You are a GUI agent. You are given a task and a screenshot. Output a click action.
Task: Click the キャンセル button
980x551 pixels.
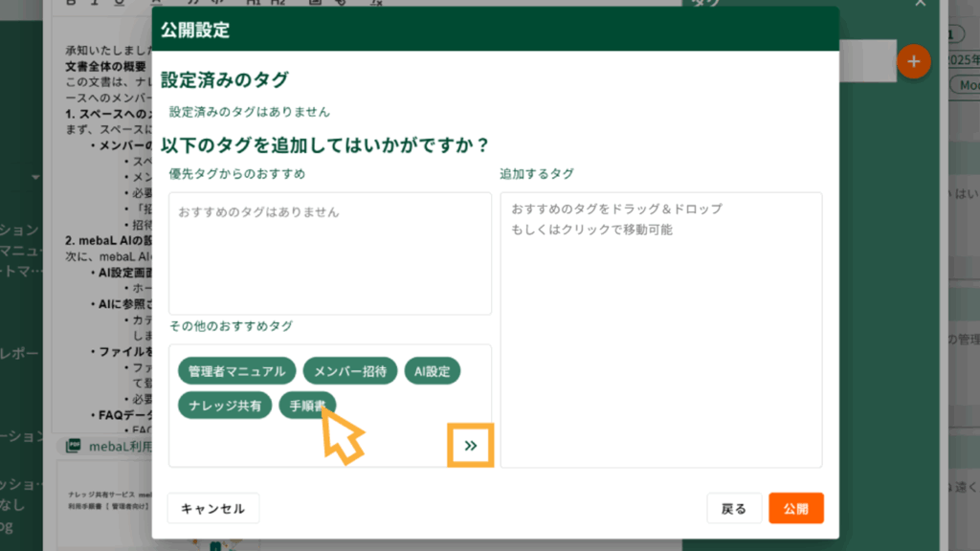click(212, 508)
